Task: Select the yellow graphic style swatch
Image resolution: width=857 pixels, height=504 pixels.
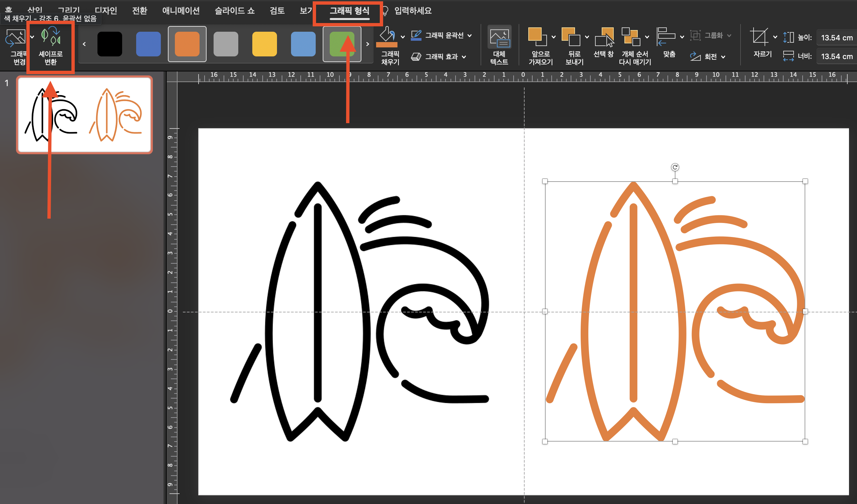Action: (264, 44)
